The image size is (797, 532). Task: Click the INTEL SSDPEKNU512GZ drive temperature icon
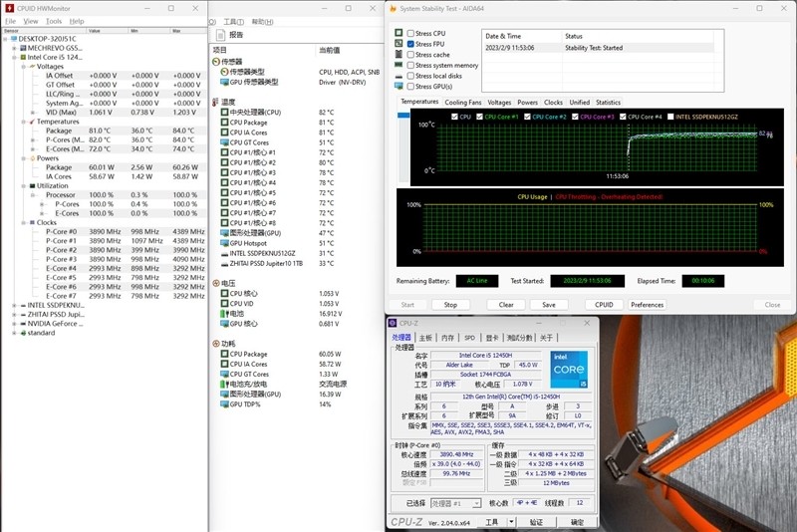click(224, 253)
